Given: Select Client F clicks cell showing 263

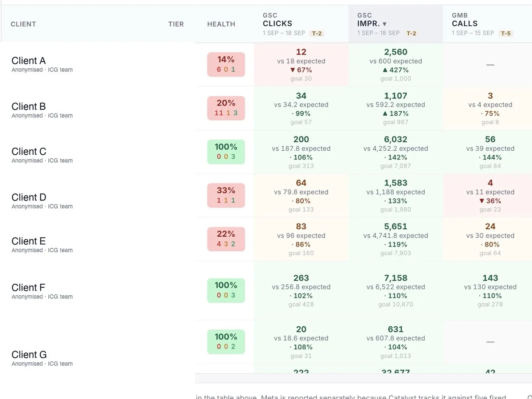Looking at the screenshot, I should coord(301,291).
